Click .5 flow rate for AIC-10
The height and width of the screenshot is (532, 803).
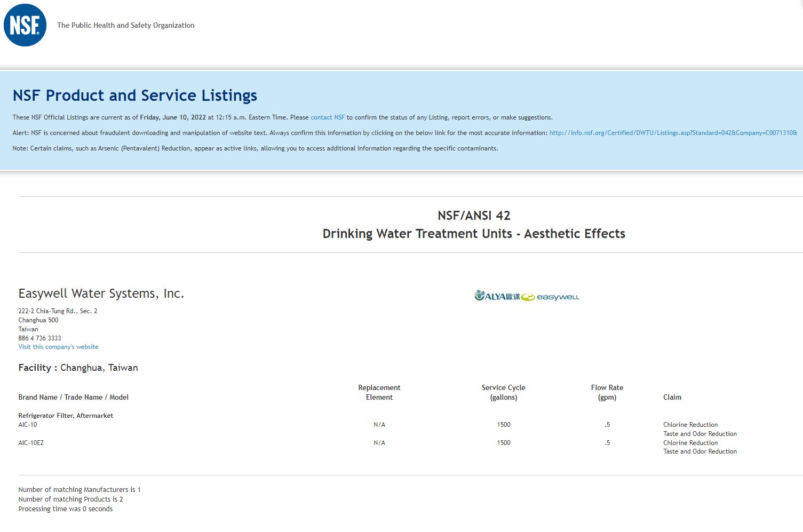click(607, 425)
